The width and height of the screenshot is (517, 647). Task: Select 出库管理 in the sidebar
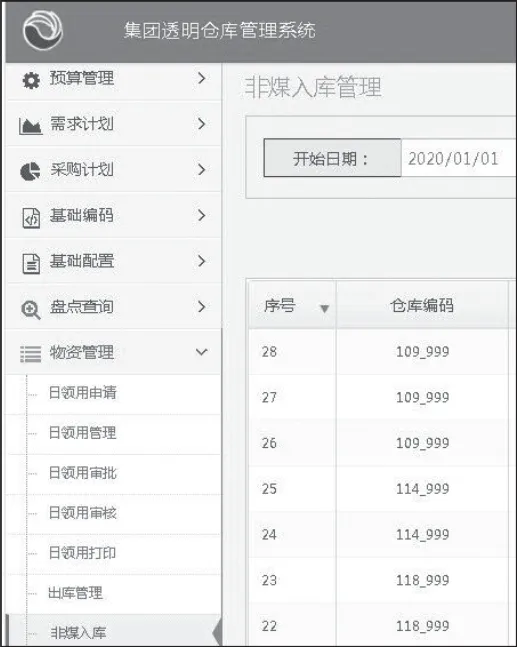pyautogui.click(x=76, y=593)
